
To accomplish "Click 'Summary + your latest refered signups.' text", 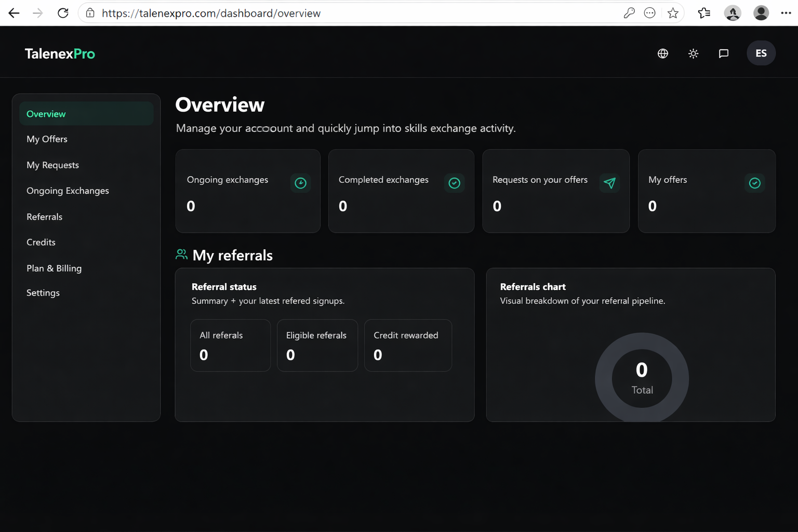I will (x=268, y=301).
